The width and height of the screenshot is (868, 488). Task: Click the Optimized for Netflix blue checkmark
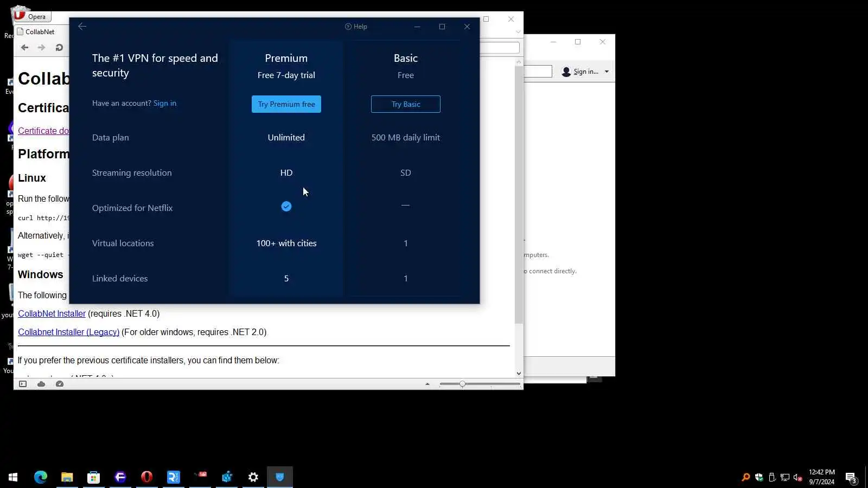[286, 207]
